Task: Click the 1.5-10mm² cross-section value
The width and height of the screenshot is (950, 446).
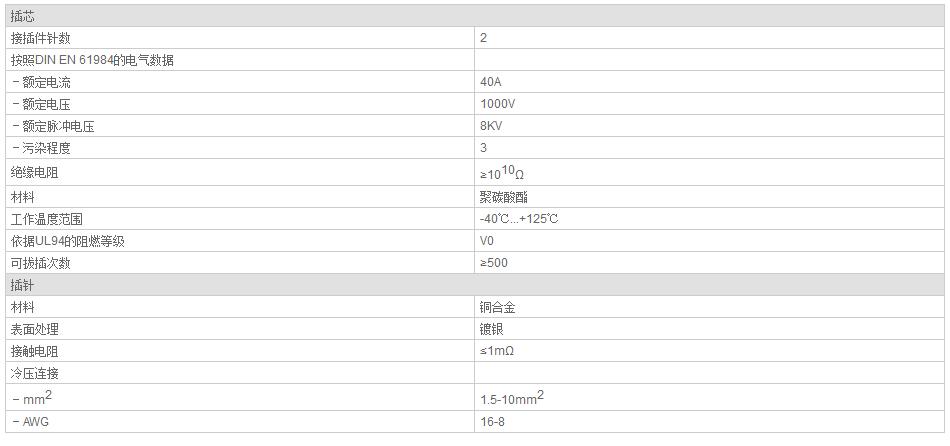Action: 512,398
